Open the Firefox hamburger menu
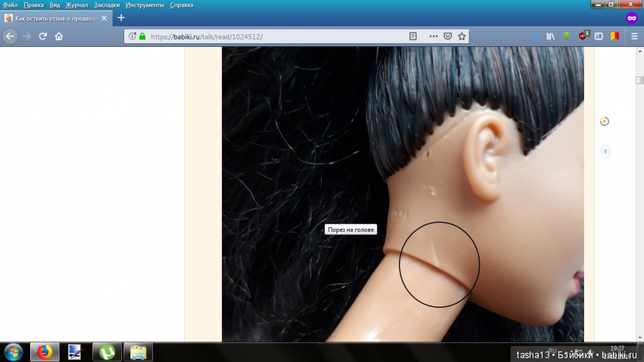This screenshot has height=362, width=644. pos(634,36)
